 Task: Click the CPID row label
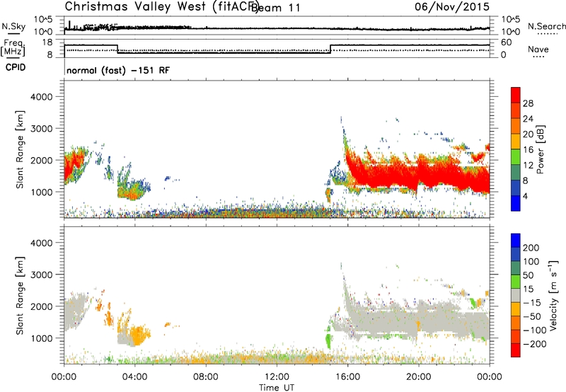[16, 67]
